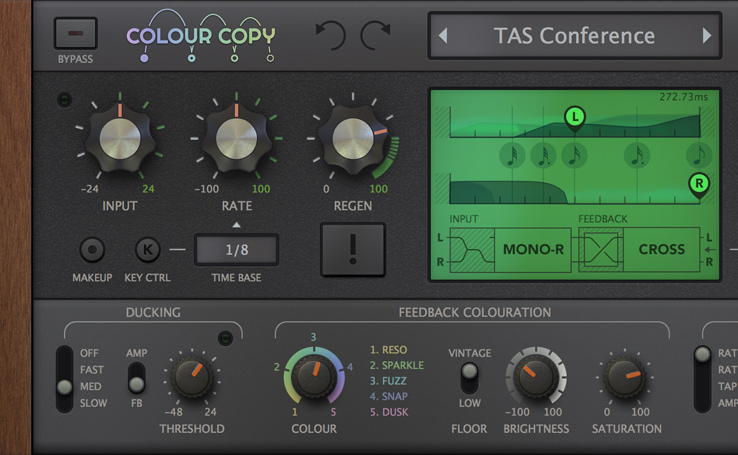
Task: Select previous preset with left arrow
Action: (443, 37)
